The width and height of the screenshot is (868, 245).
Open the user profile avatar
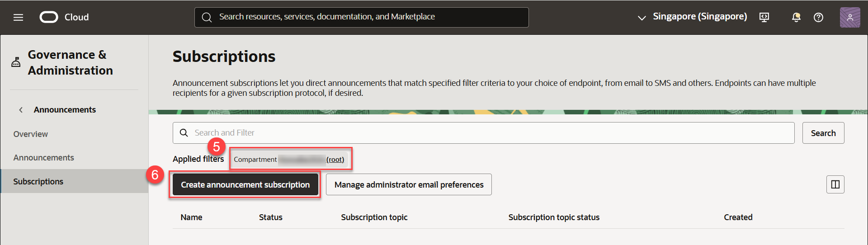pyautogui.click(x=850, y=17)
